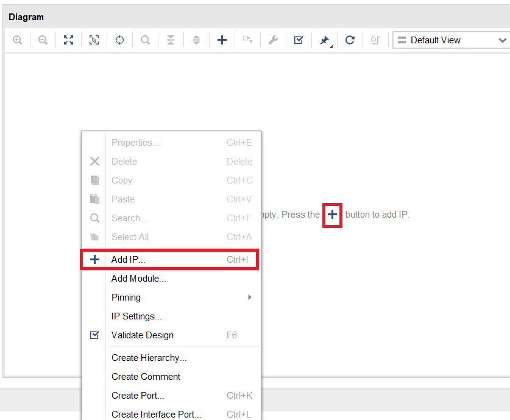Screen dimensions: 510x420
Task: Open the Default View dropdown
Action: coord(452,40)
